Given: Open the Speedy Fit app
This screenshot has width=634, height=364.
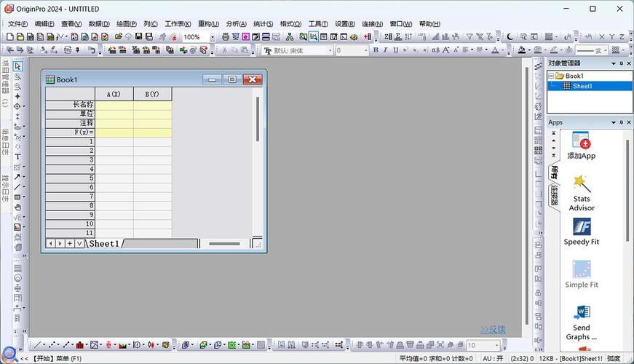Looking at the screenshot, I should click(582, 232).
